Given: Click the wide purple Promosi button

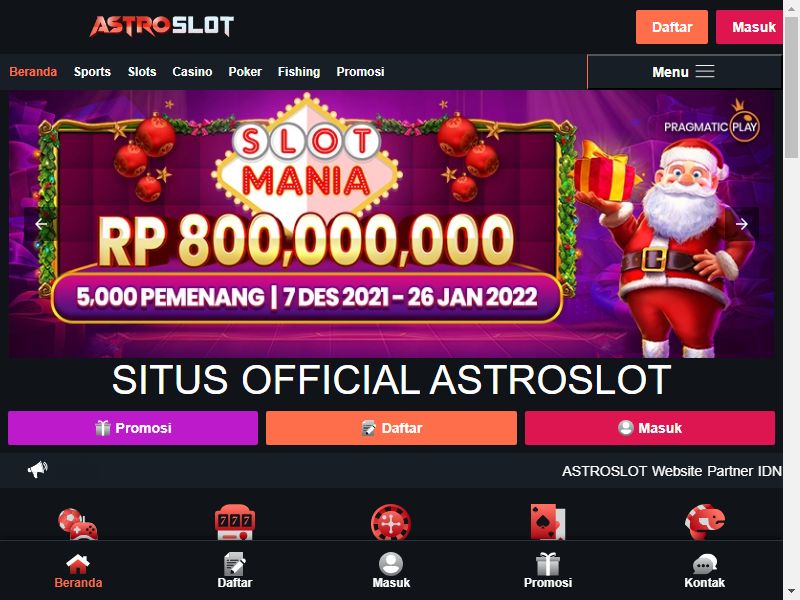Looking at the screenshot, I should pos(133,428).
